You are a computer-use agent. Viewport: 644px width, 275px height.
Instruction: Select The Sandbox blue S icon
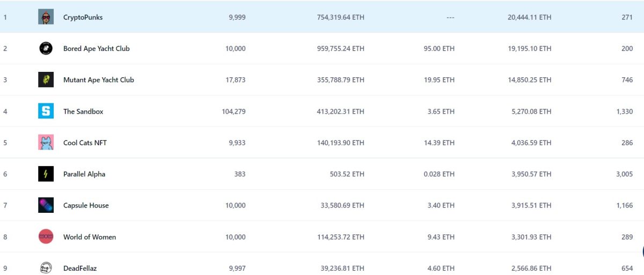(46, 112)
